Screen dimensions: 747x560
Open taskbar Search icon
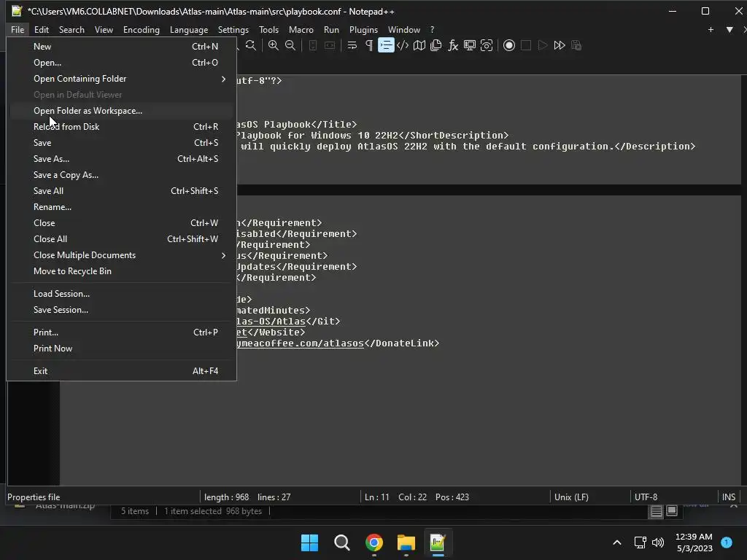[x=342, y=542]
